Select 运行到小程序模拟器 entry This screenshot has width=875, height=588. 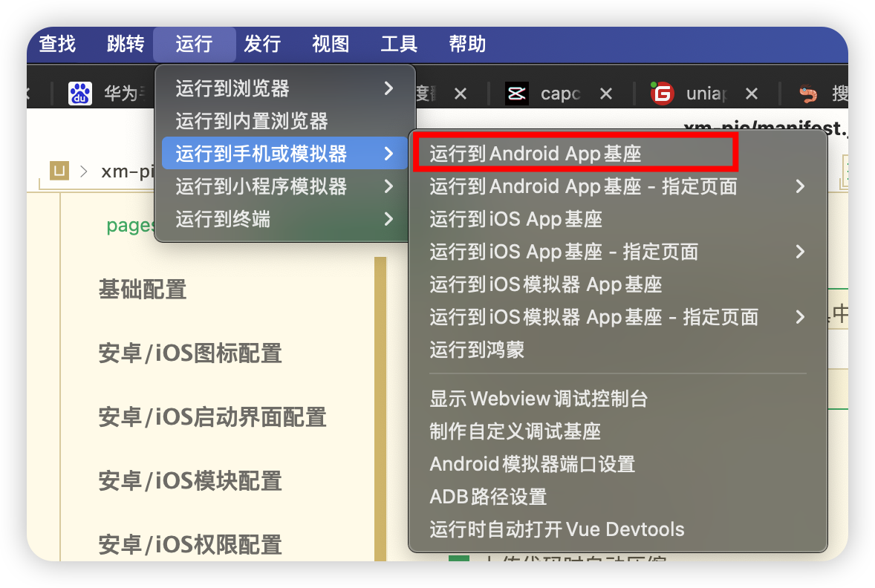pyautogui.click(x=284, y=186)
